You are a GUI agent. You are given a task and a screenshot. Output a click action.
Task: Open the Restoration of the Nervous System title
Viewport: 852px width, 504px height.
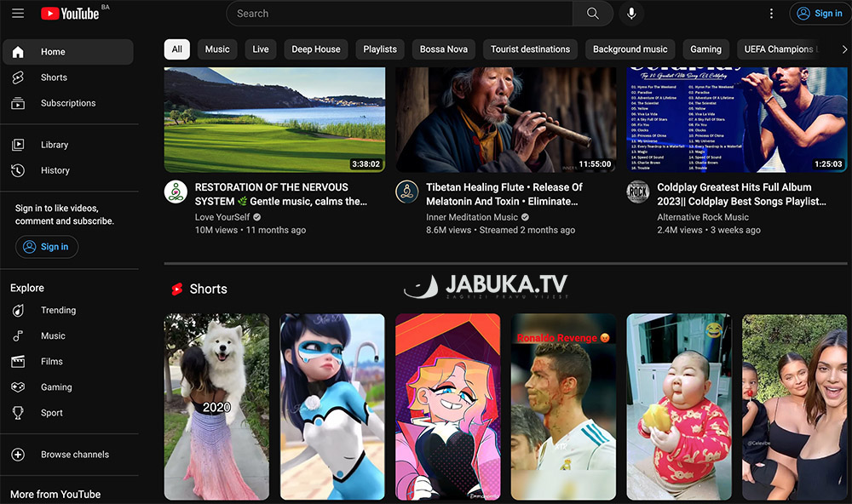tap(281, 194)
